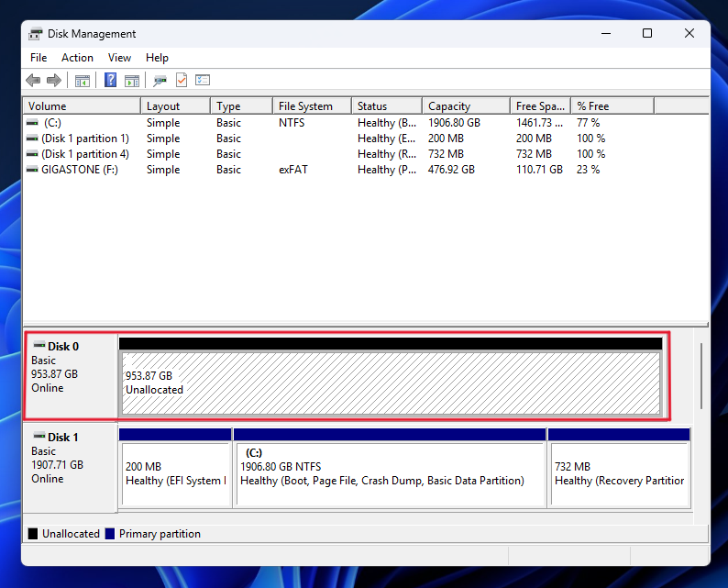Click the blue Primary partition legend swatch
This screenshot has height=588, width=728.
pyautogui.click(x=110, y=534)
